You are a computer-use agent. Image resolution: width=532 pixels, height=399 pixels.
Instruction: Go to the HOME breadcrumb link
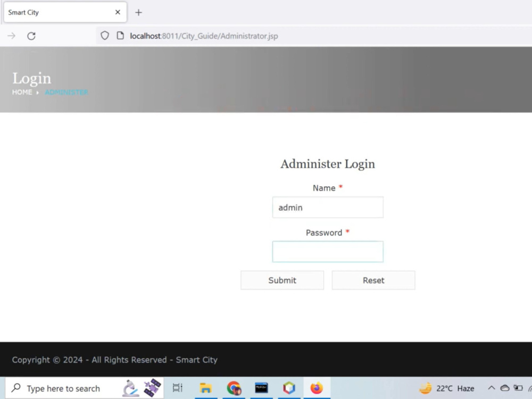[x=22, y=92]
